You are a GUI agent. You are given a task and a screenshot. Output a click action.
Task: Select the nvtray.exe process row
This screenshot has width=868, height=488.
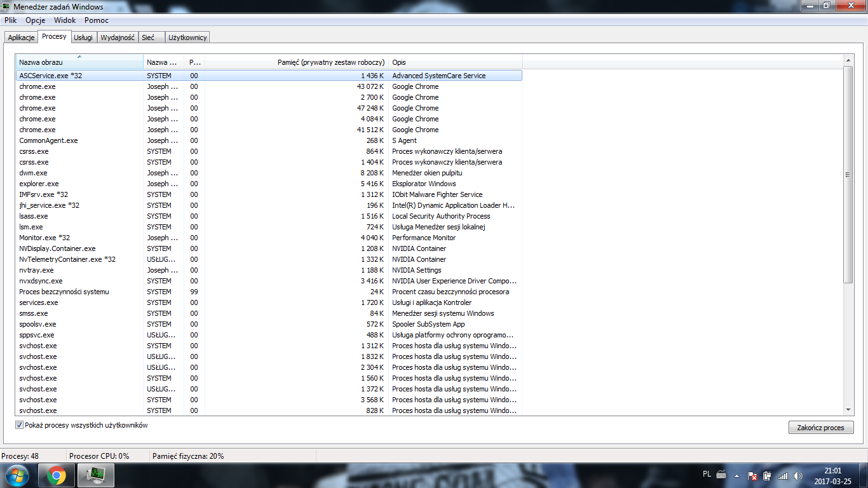tap(269, 270)
